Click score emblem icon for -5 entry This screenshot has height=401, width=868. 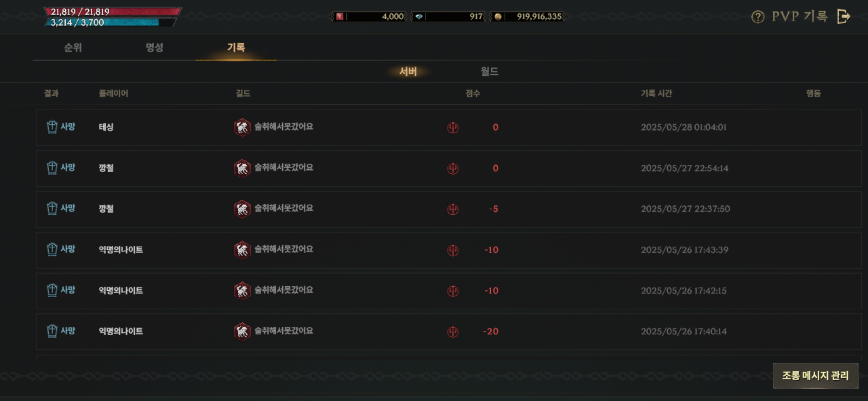pyautogui.click(x=453, y=209)
